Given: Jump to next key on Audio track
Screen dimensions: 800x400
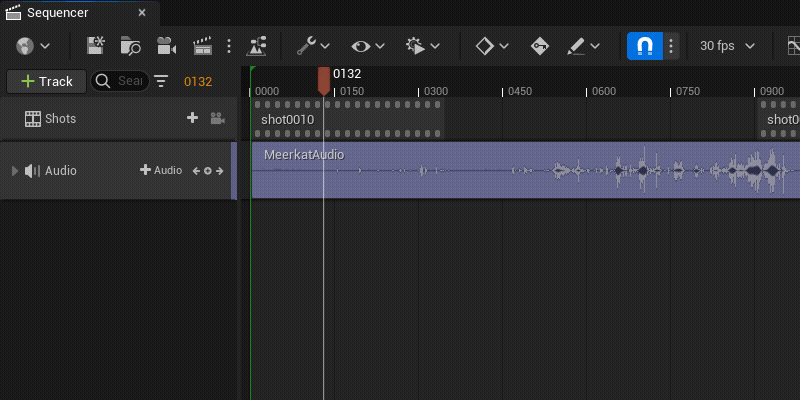Looking at the screenshot, I should point(219,171).
